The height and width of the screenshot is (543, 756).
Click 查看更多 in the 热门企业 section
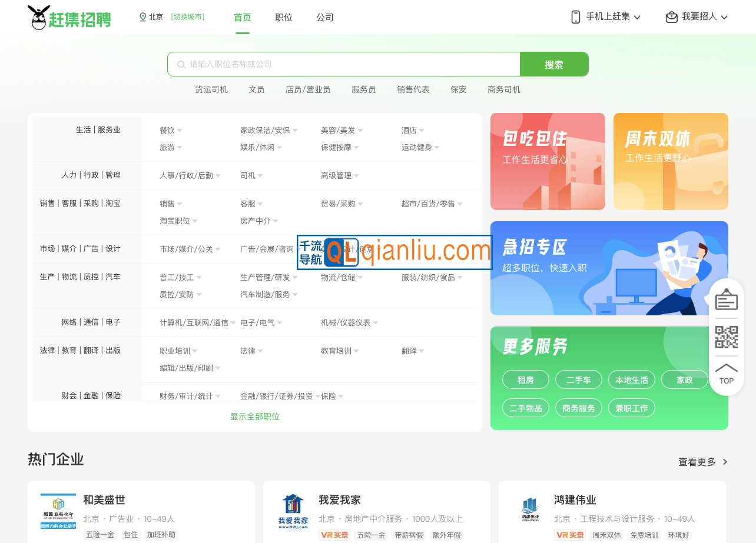698,462
